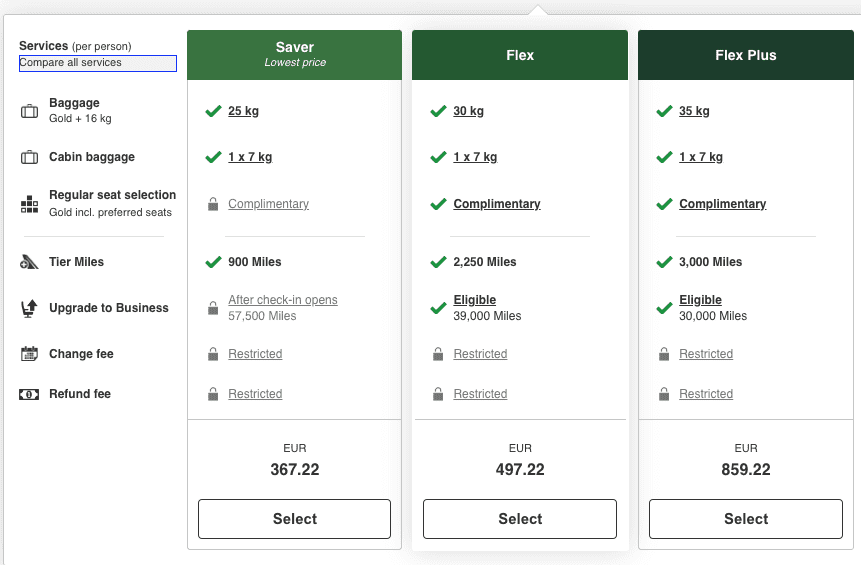Open the 25 kg baggage link under Saver
The width and height of the screenshot is (861, 565).
click(x=243, y=111)
